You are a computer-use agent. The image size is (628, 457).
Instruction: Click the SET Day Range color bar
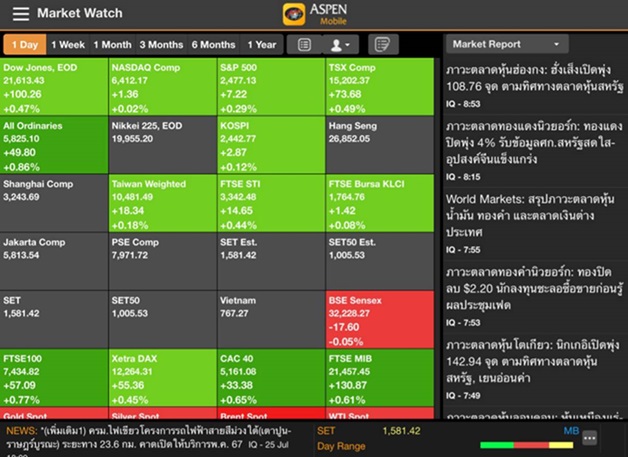click(527, 445)
